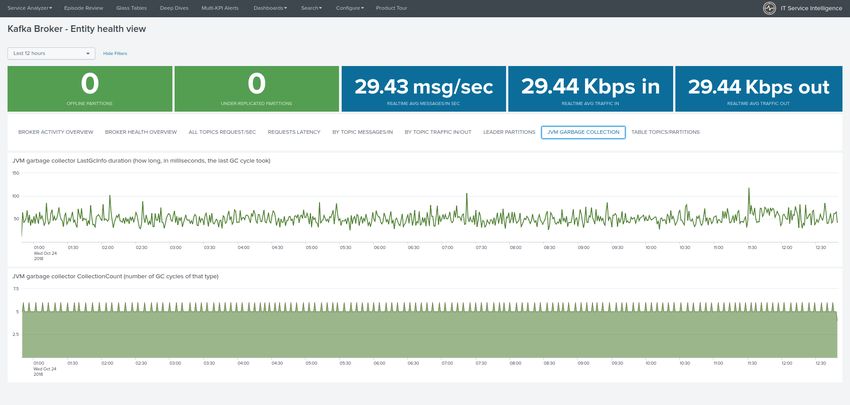Select the All Topics Request/Sec tab
850x405 pixels.
click(x=222, y=132)
